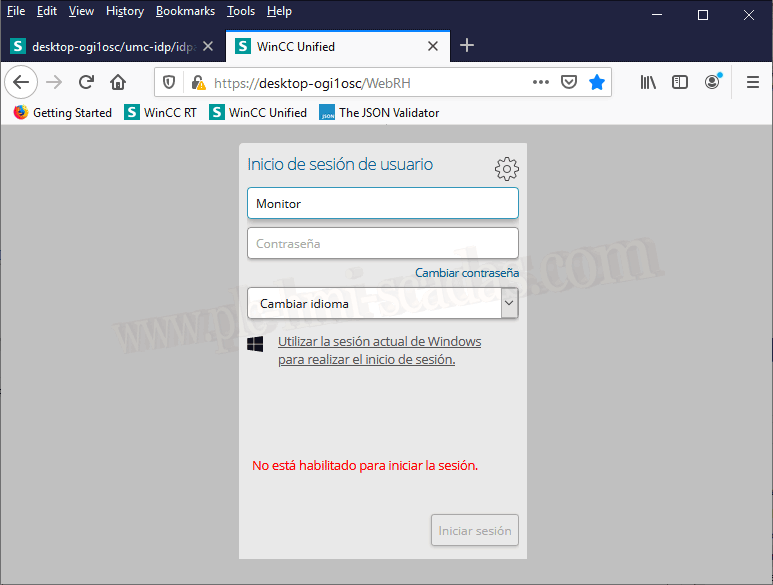Open the Library bookshelf icon
This screenshot has width=773, height=585.
point(648,82)
